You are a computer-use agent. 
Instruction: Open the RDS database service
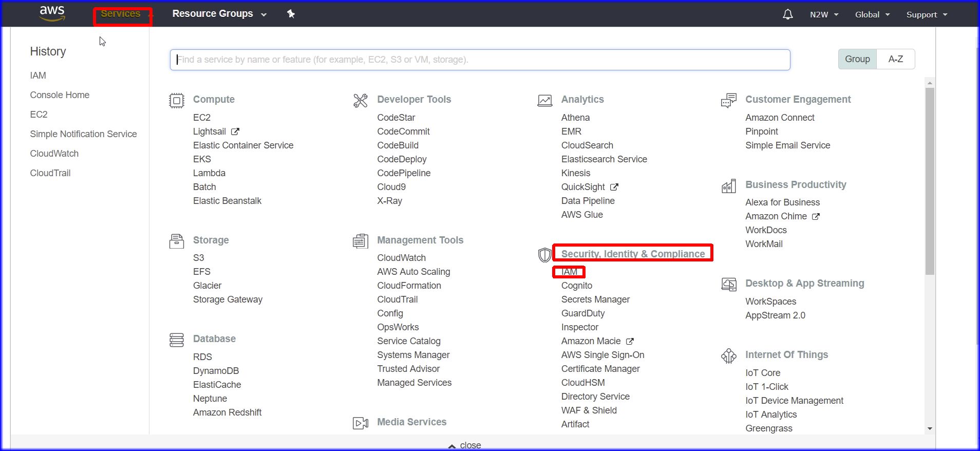click(x=202, y=357)
